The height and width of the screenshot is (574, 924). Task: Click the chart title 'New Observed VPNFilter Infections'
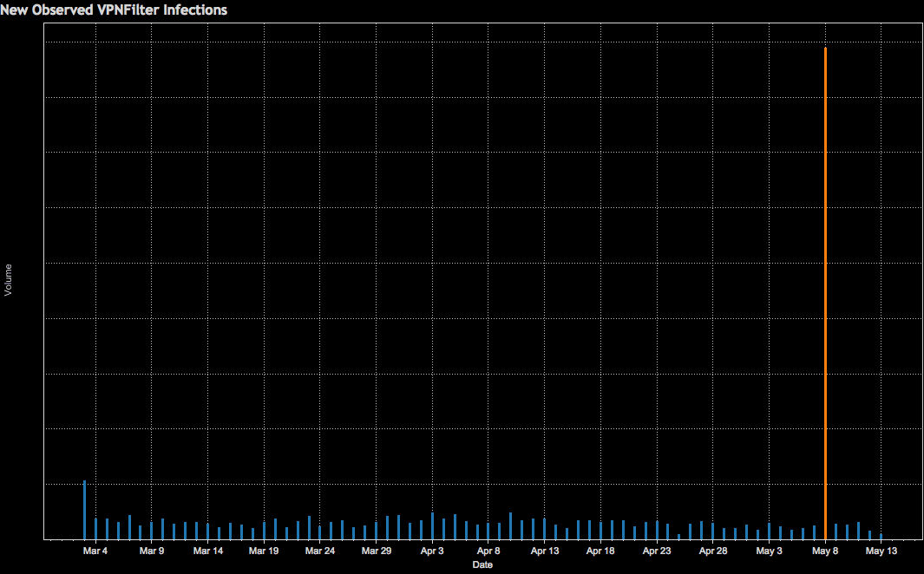pyautogui.click(x=114, y=10)
